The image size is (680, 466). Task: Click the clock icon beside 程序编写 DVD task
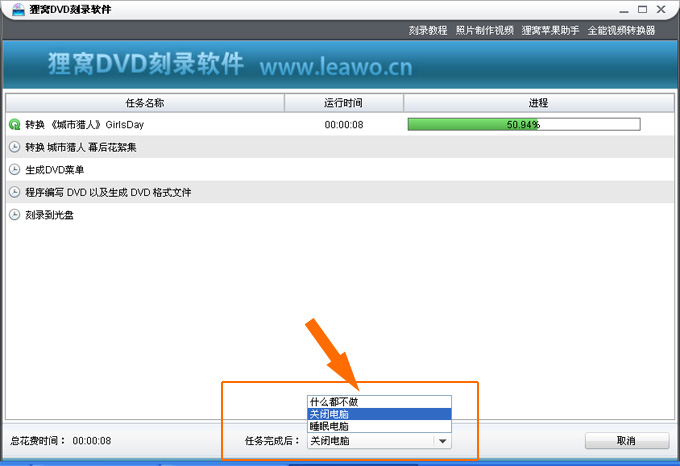(x=14, y=192)
